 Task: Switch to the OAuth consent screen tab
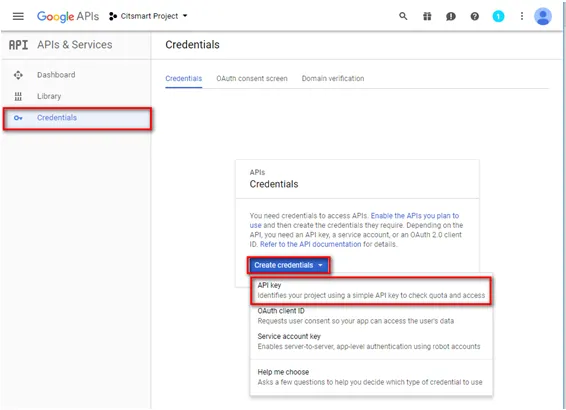point(252,78)
